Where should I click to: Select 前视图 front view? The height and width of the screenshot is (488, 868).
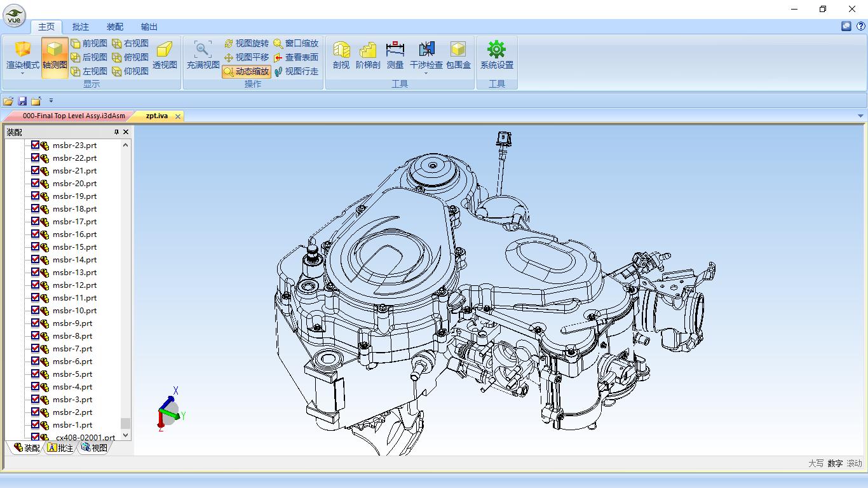point(89,43)
